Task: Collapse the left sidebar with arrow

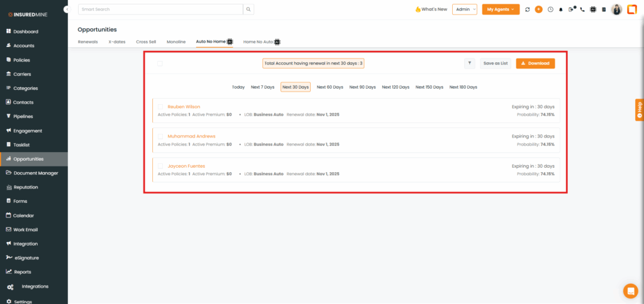Action: coord(67,9)
